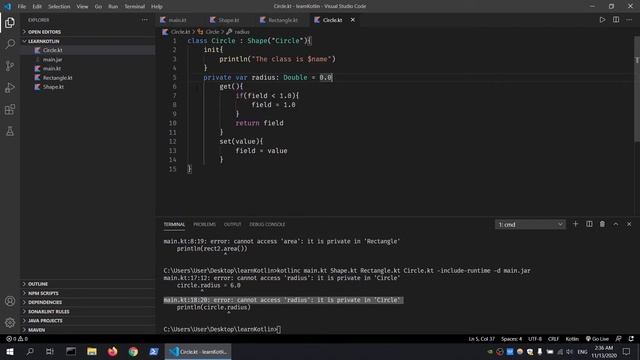Split the editor to the right
640x360 pixels.
(616, 20)
